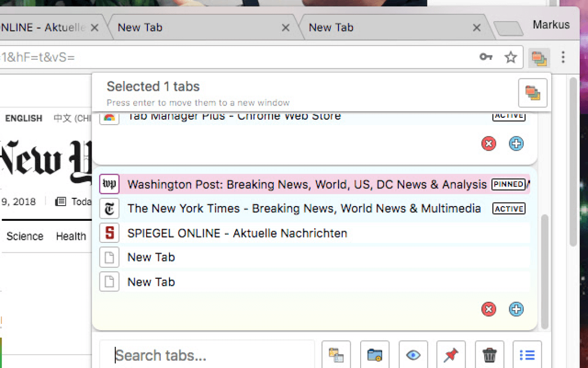
Task: Select SPIEGEL ONLINE - Aktuelle Nachrichten entry
Action: click(x=314, y=233)
